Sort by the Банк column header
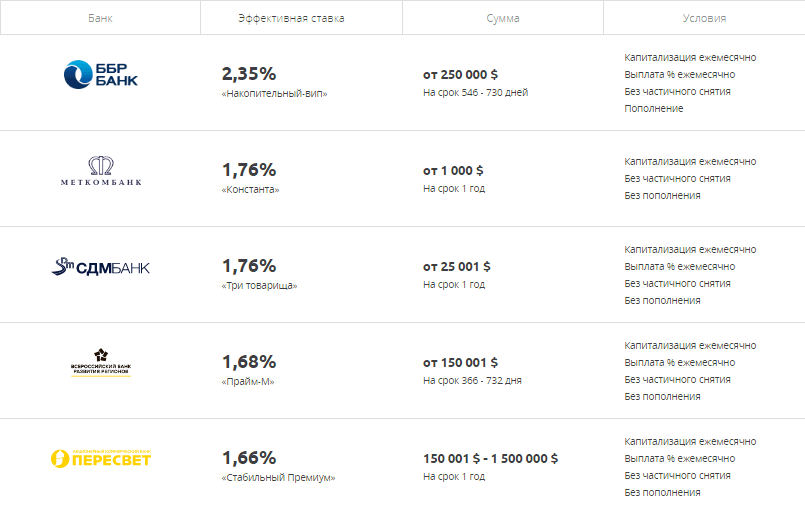The height and width of the screenshot is (513, 805). [x=100, y=18]
